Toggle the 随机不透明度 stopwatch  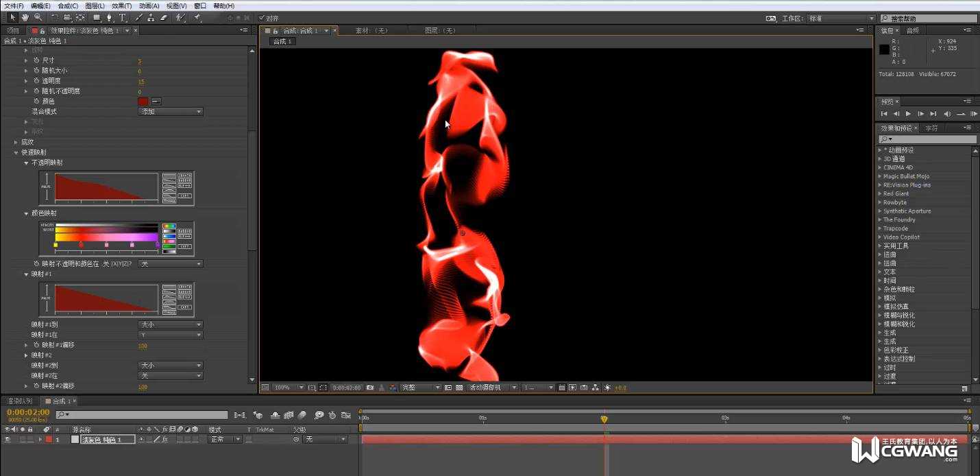(36, 91)
